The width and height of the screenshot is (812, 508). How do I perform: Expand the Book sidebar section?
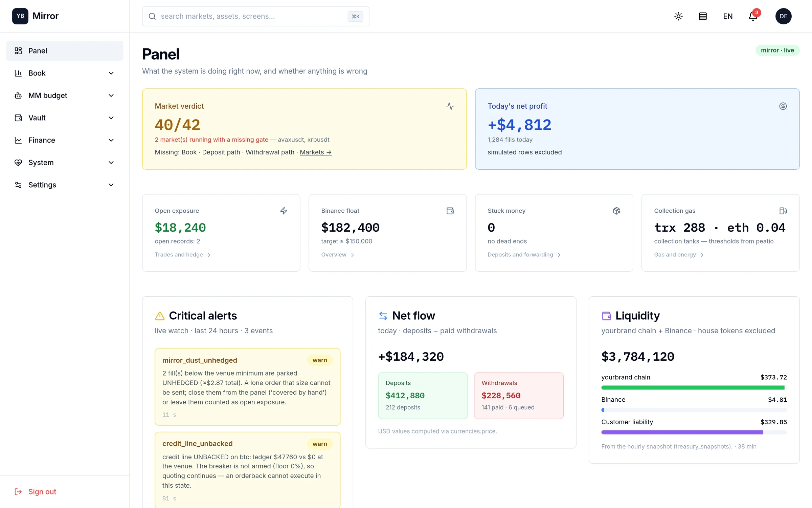[x=65, y=73]
